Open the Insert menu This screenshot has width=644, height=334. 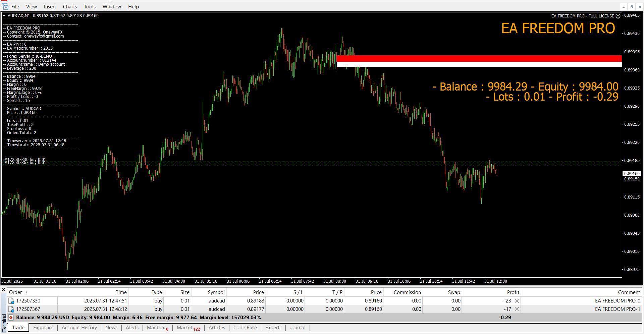click(50, 7)
